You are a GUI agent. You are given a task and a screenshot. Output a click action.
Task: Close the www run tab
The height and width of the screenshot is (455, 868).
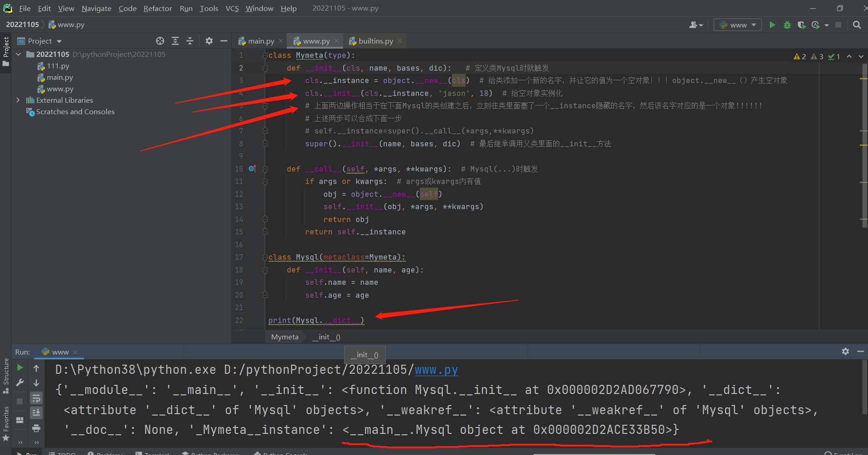pos(75,352)
